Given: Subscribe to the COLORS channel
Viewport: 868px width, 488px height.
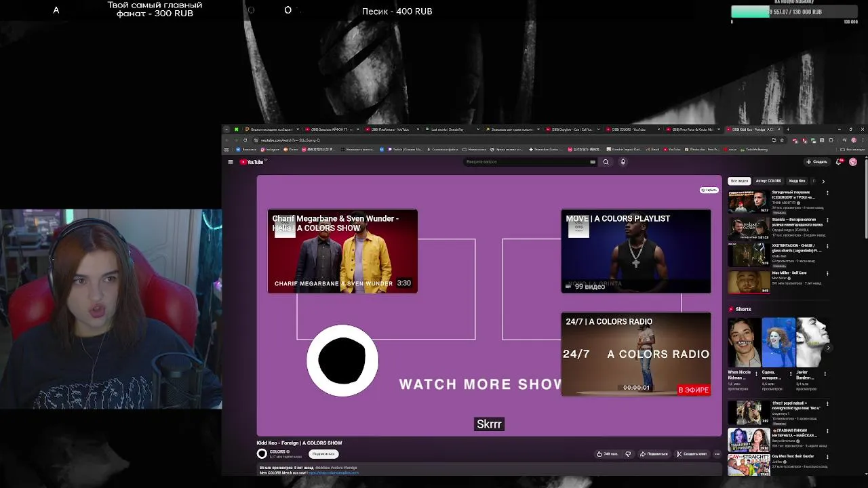Looking at the screenshot, I should [323, 454].
